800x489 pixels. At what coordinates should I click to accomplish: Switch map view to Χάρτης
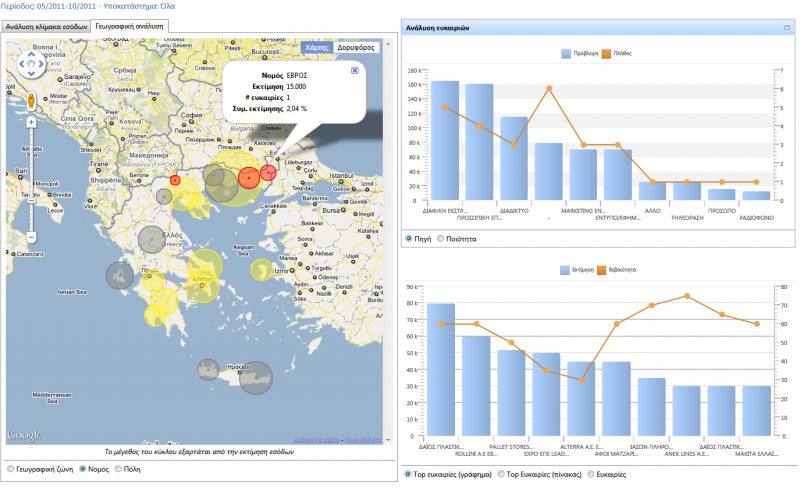pyautogui.click(x=317, y=47)
